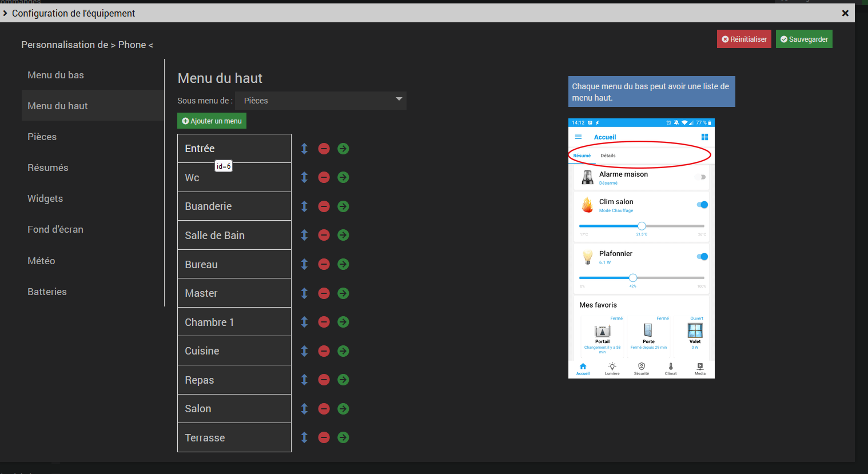Remove the Salle de Bain menu entry
The height and width of the screenshot is (474, 868).
click(324, 235)
